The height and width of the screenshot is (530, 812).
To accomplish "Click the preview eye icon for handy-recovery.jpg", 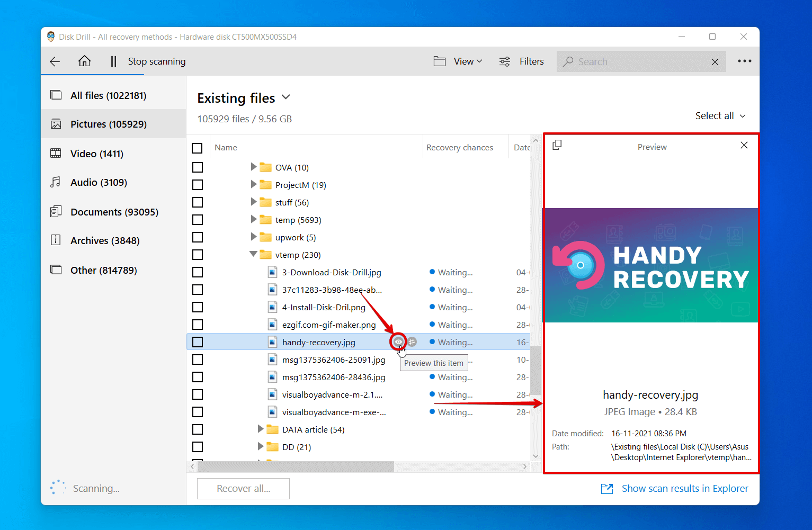I will tap(398, 342).
